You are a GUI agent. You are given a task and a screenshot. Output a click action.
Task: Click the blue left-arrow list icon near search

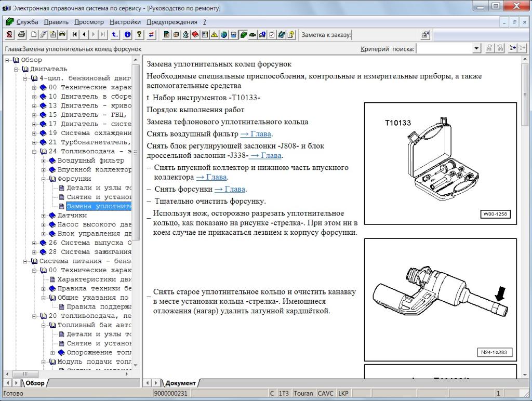(513, 48)
